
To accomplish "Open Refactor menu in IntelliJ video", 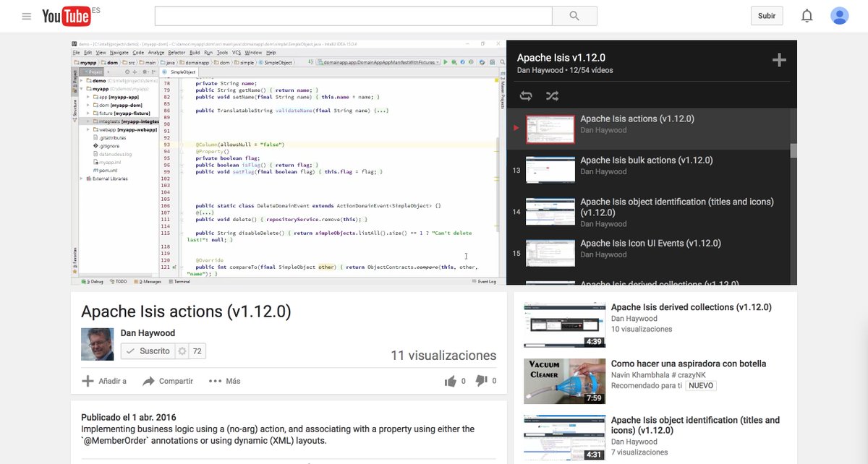I will pos(176,53).
